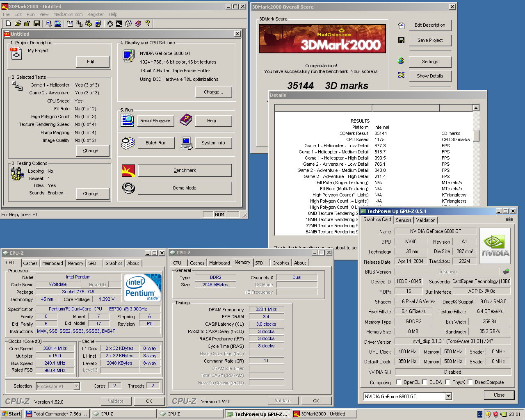Open the Graphics tab in the left CPU-Z window
This screenshot has width=525, height=420.
[x=114, y=263]
